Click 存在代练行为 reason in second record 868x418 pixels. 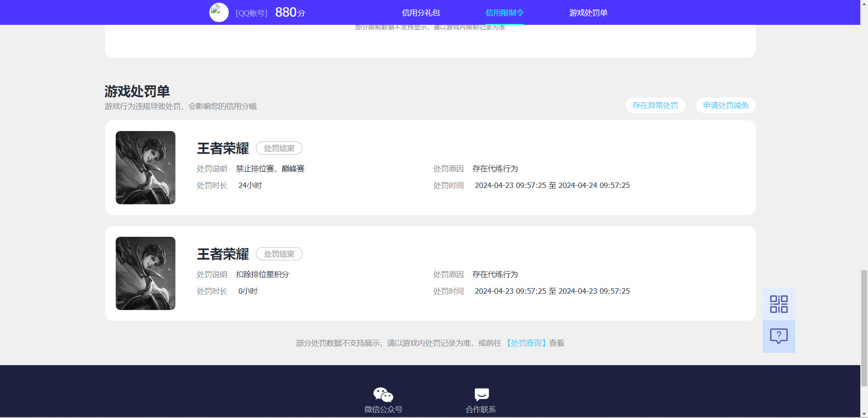495,274
